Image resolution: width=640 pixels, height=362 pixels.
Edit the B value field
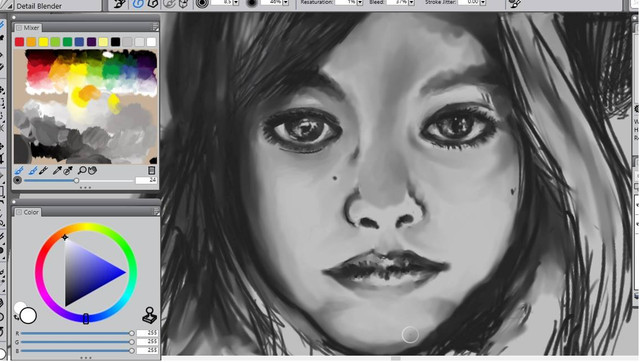147,350
